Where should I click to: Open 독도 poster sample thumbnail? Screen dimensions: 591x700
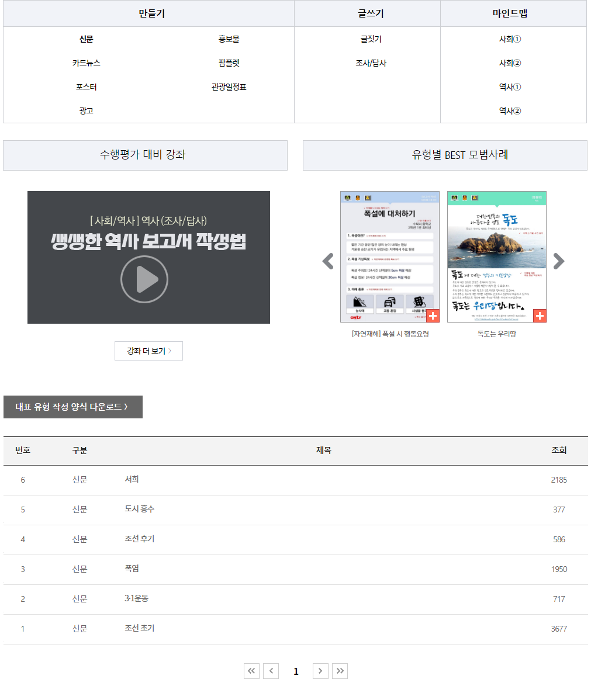(x=497, y=257)
